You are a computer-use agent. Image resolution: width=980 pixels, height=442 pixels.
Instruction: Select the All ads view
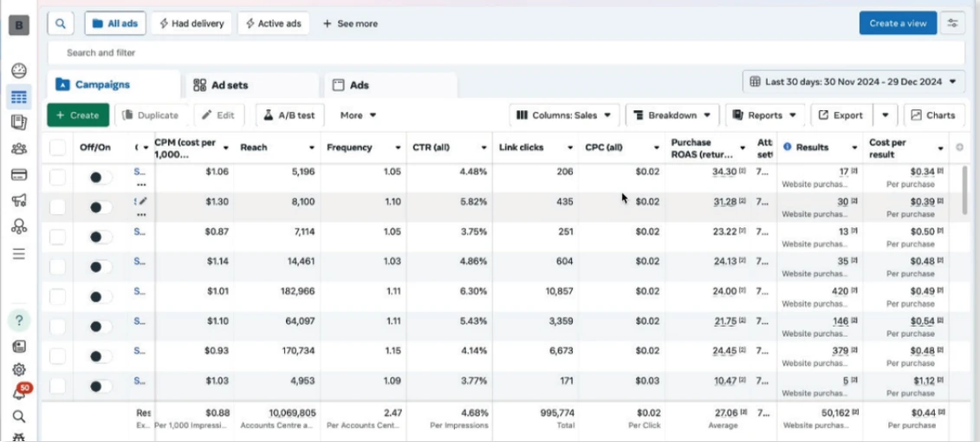(x=115, y=23)
